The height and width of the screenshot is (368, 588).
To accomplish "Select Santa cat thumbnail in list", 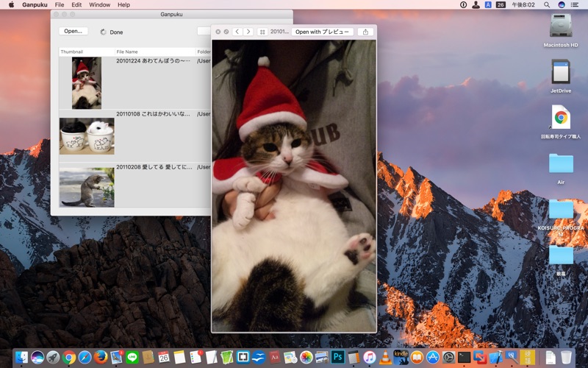I will (x=87, y=83).
